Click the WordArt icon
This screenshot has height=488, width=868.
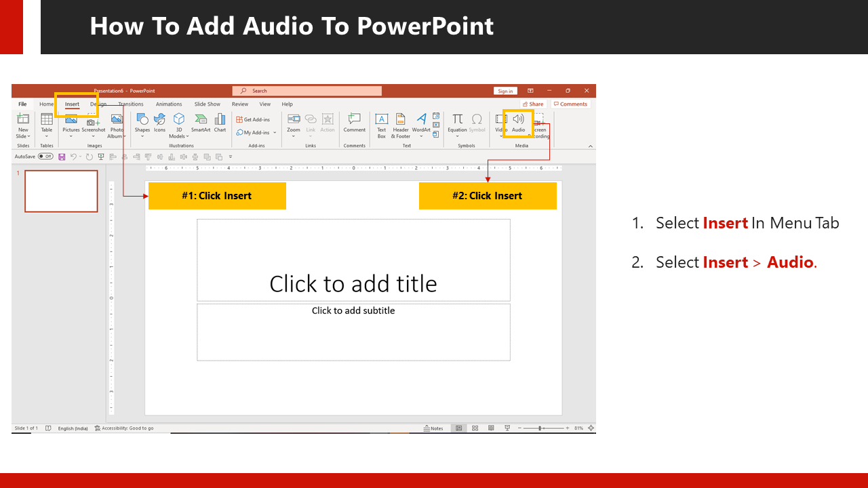click(x=421, y=119)
